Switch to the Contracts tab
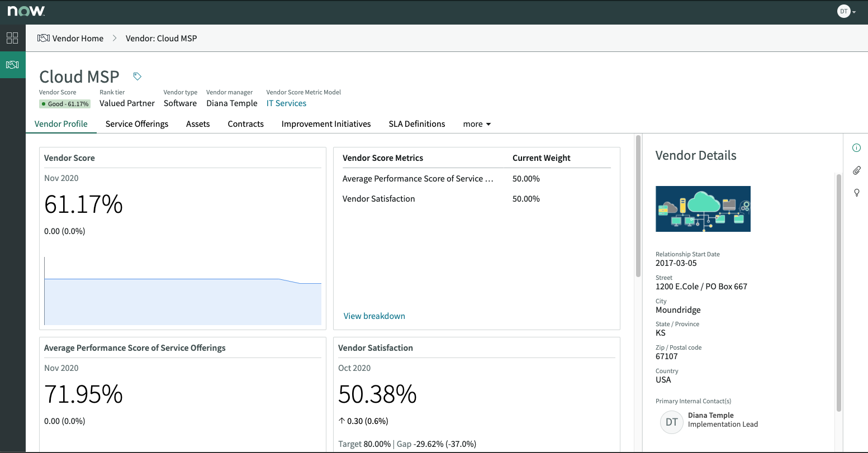This screenshot has height=453, width=868. [x=245, y=123]
